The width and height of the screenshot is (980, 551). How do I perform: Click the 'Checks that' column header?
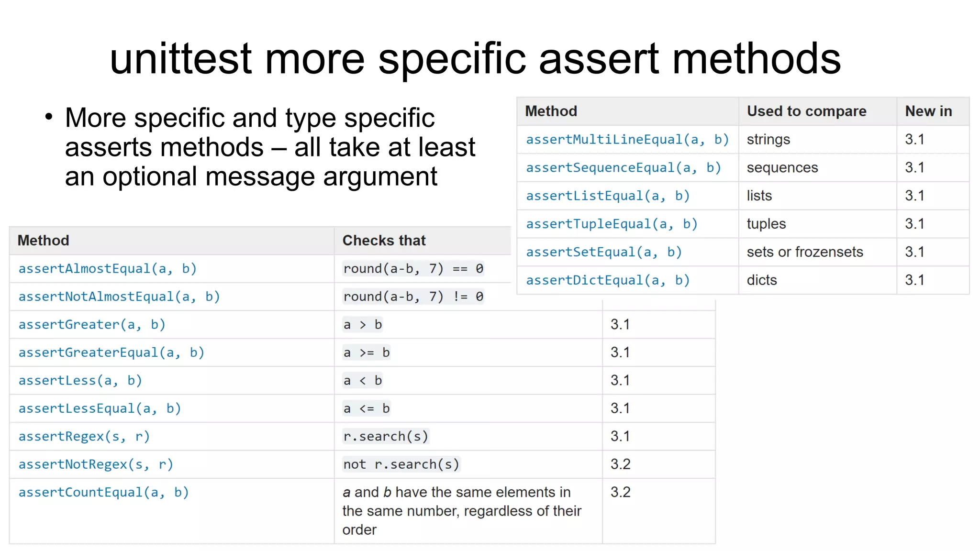point(384,241)
